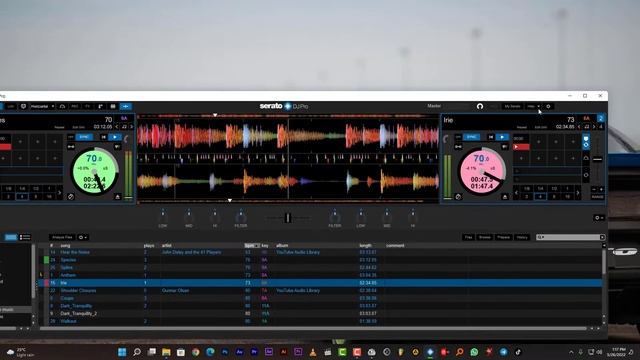Click the library search field
640x360 pixels.
[570, 237]
